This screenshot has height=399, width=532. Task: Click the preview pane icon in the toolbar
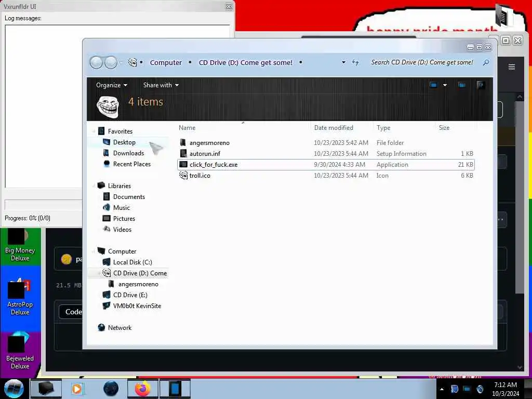pos(462,85)
